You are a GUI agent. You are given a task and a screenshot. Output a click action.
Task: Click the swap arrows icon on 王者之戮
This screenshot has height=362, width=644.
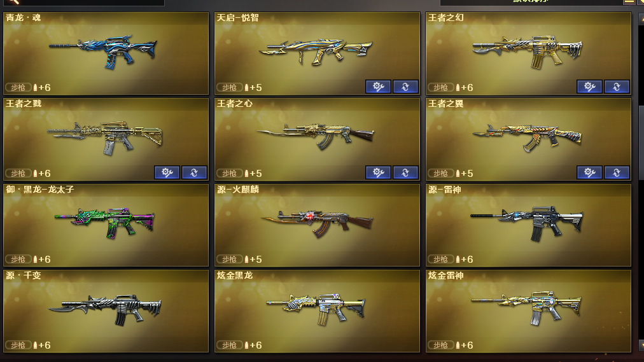194,172
